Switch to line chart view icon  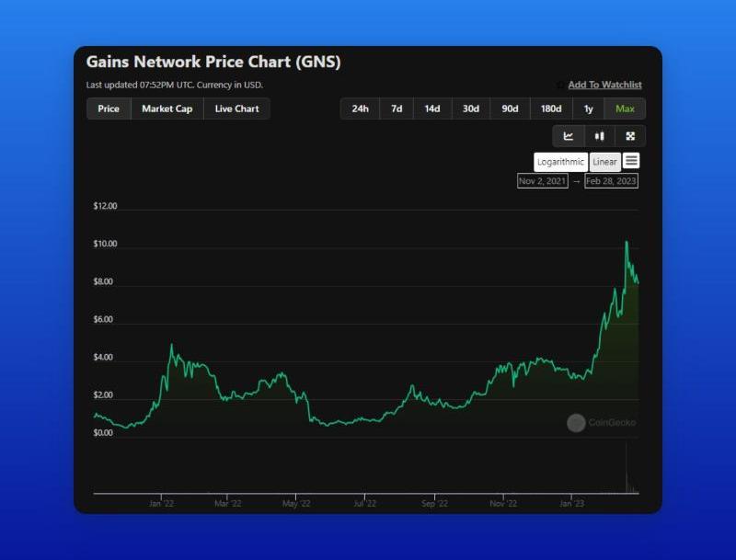click(x=569, y=136)
